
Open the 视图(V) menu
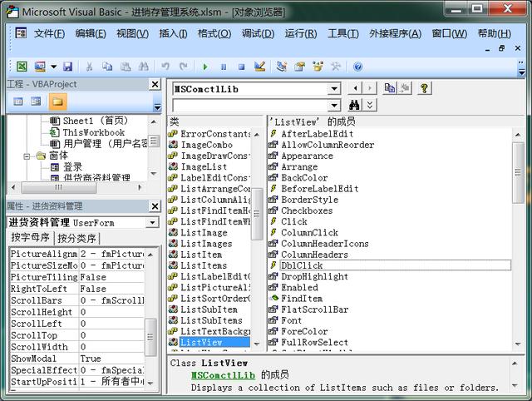(133, 33)
